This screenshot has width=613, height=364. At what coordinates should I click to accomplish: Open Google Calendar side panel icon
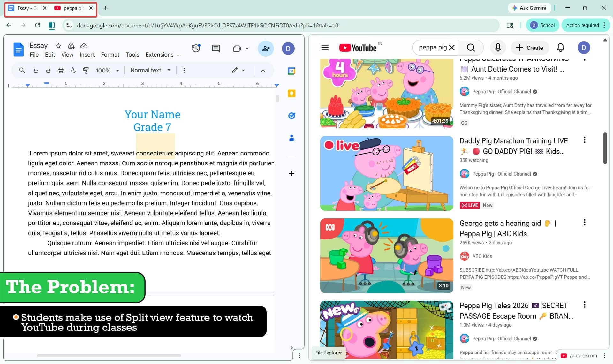point(291,71)
